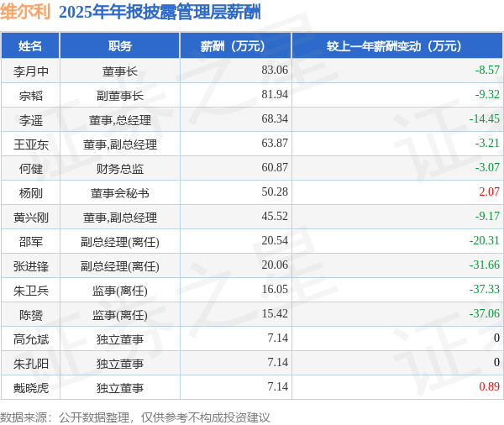The height and width of the screenshot is (425, 504).
Task: Click the 数据来源 footer disclaimer text
Action: tap(135, 417)
